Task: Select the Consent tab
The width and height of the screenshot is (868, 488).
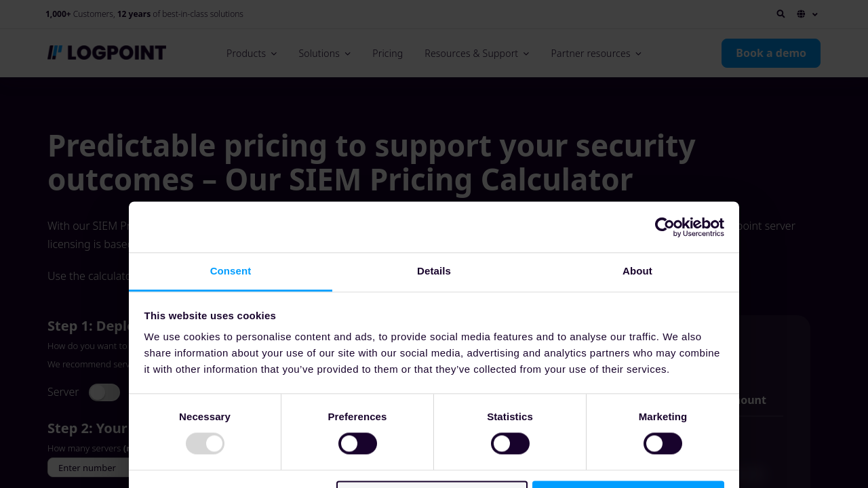Action: [x=231, y=271]
